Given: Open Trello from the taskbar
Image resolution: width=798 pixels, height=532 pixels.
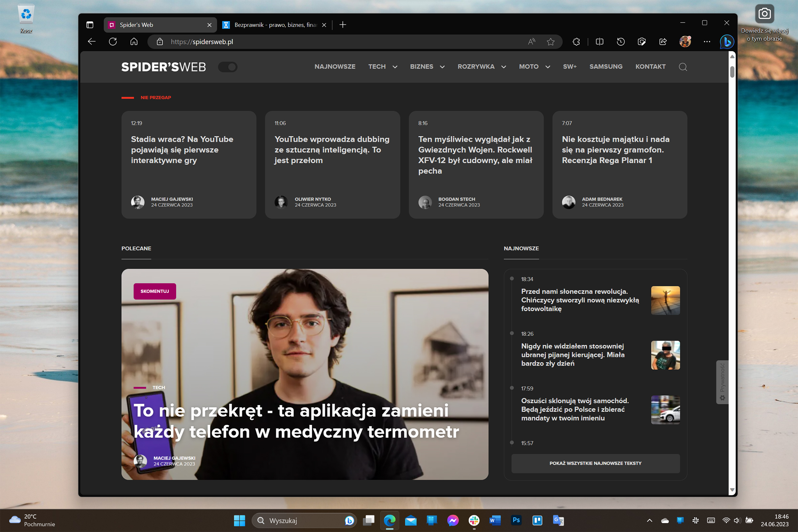Looking at the screenshot, I should (x=537, y=520).
